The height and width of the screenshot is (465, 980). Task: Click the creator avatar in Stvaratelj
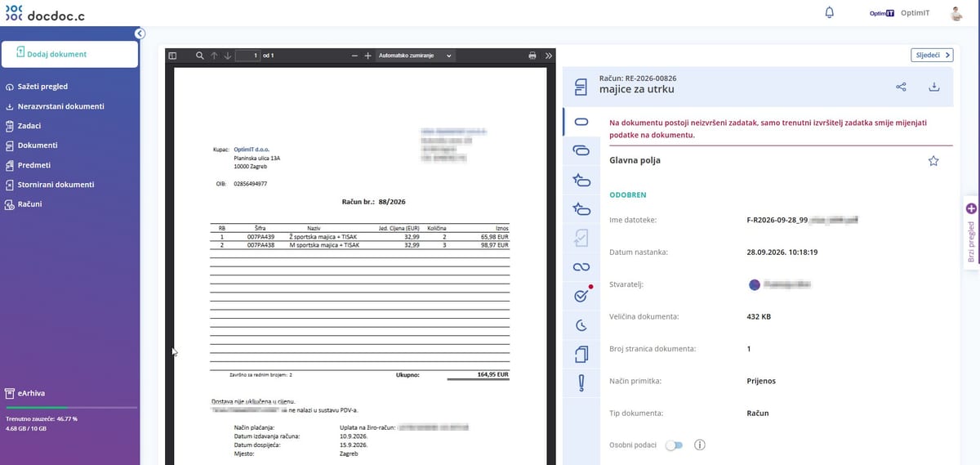click(x=755, y=284)
